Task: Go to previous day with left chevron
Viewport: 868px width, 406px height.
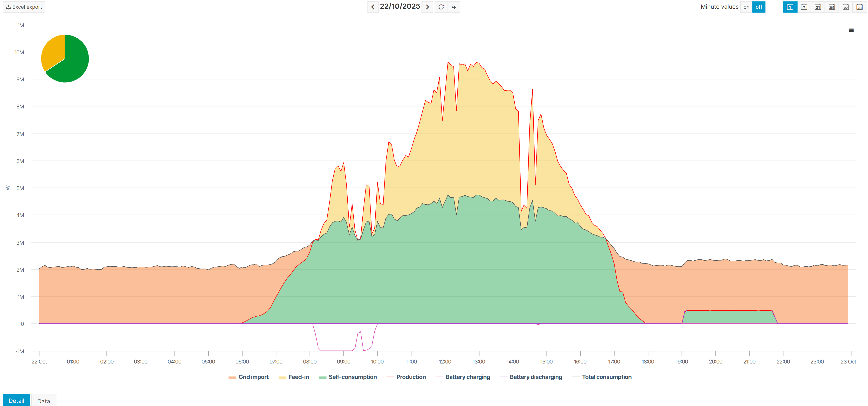Action: click(372, 7)
